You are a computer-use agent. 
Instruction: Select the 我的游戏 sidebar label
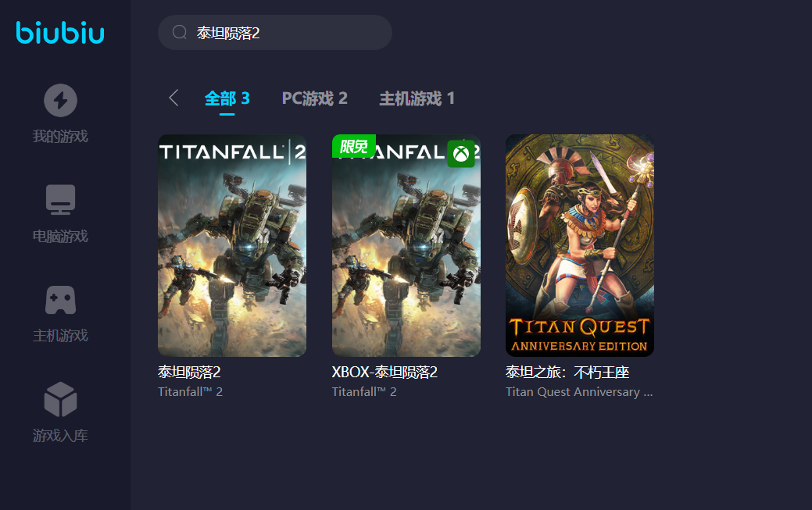(x=61, y=136)
